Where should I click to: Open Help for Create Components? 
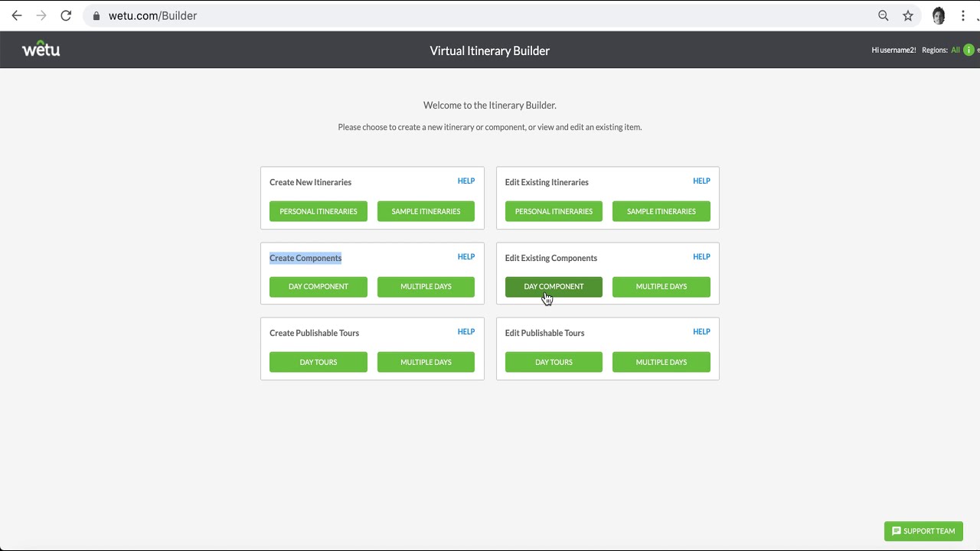[466, 257]
